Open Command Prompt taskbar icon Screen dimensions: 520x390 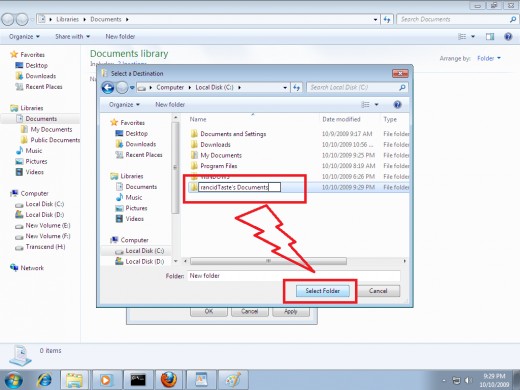(138, 380)
